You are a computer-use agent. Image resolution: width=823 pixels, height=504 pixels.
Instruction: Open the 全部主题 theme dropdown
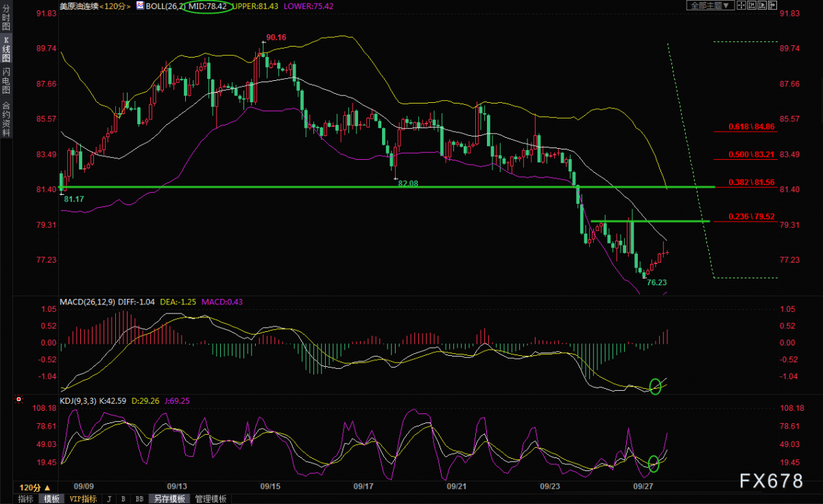(x=711, y=5)
